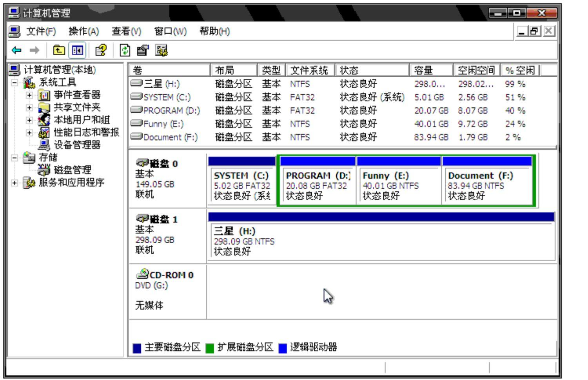Screen dimensions: 588x380
Task: Expand the 本地用户和组 node
Action: click(x=29, y=120)
